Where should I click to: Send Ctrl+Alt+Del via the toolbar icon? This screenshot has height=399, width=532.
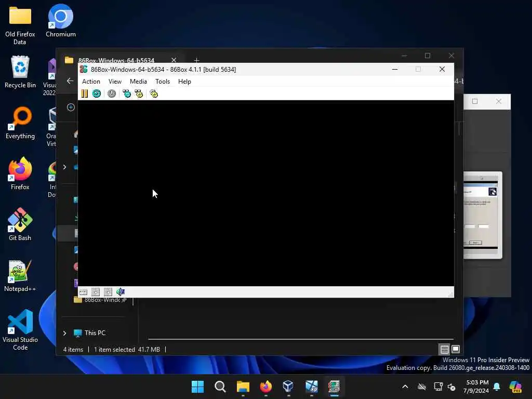[x=127, y=94]
